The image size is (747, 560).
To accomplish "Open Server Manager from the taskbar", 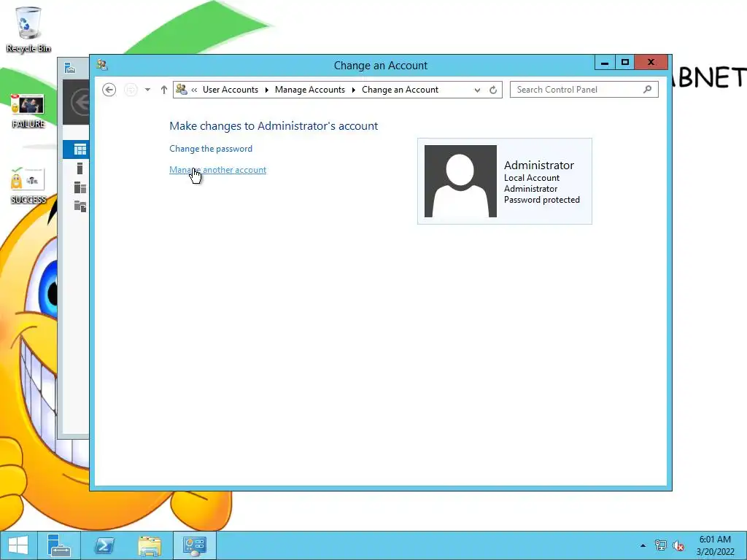I will click(59, 545).
